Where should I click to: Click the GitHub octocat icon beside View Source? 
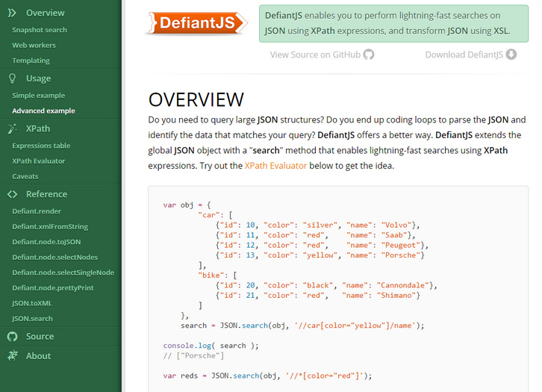369,55
